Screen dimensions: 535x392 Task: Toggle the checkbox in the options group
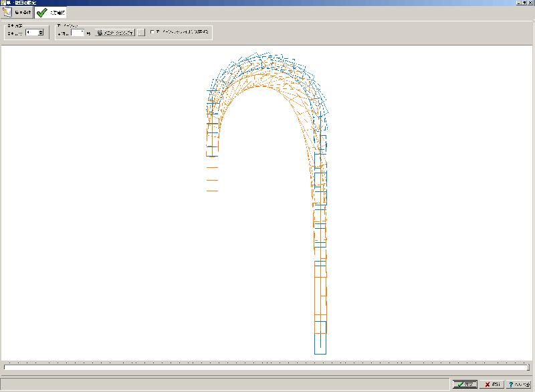152,31
